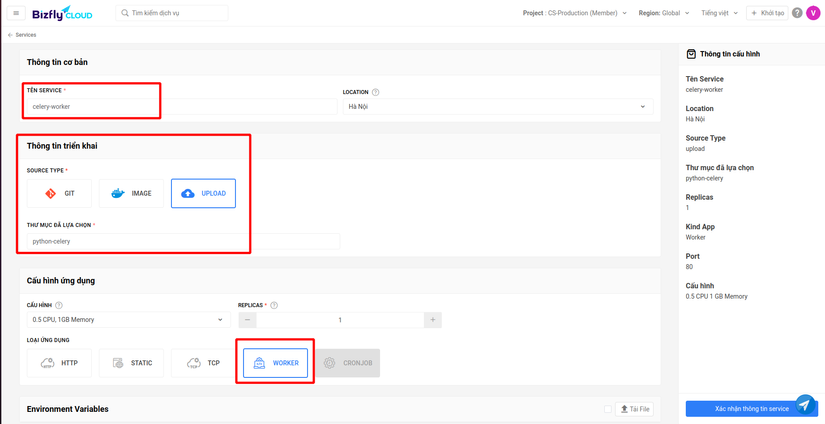
Task: Edit the Tên Service name field
Action: [x=182, y=106]
